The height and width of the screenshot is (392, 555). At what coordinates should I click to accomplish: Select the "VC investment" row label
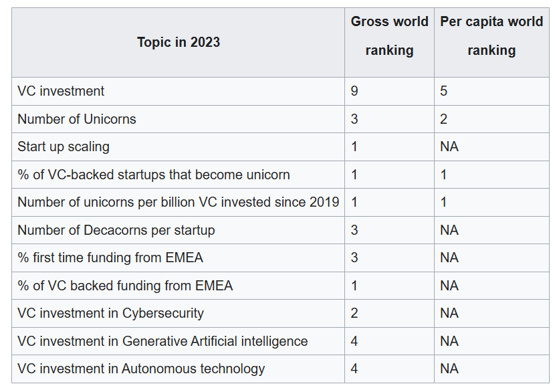coord(61,91)
